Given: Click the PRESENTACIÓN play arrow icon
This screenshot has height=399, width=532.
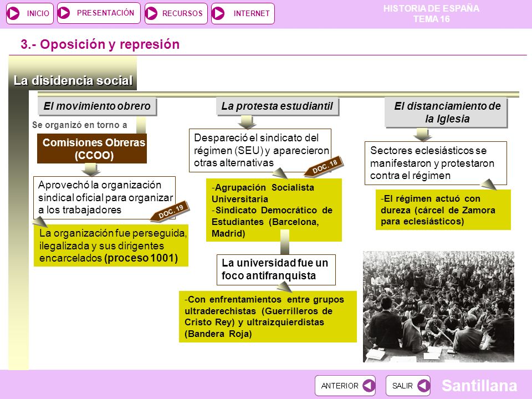Looking at the screenshot, I should (x=63, y=13).
